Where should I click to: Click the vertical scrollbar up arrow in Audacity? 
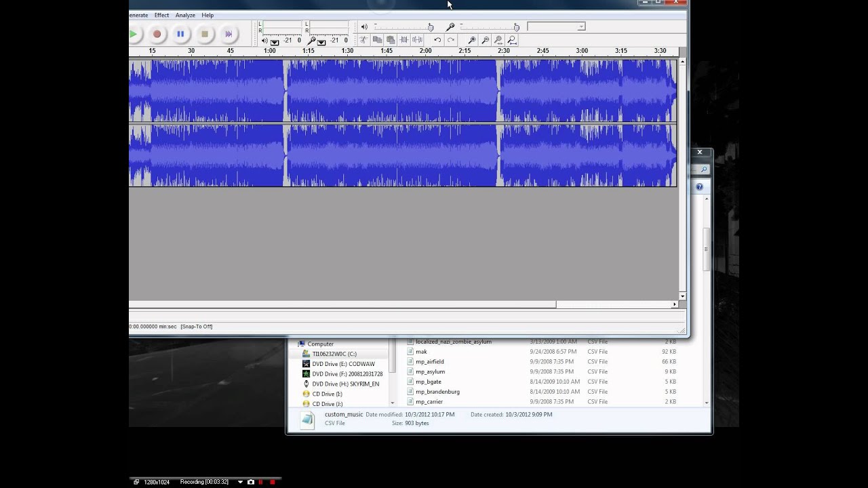coord(682,62)
